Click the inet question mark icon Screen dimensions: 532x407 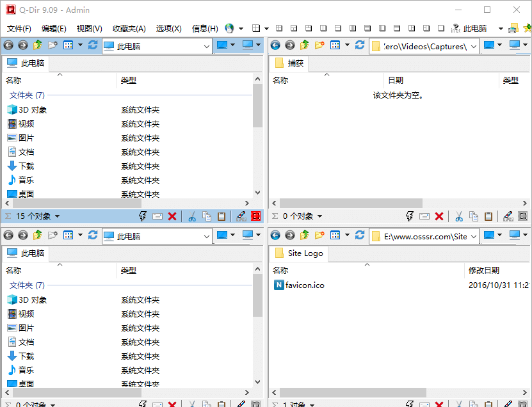tap(455, 29)
